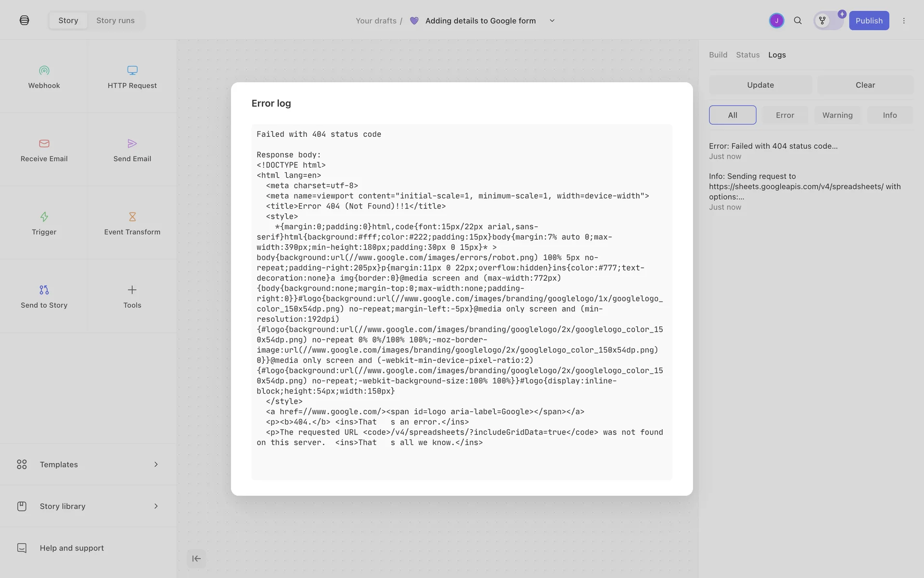Viewport: 924px width, 578px height.
Task: Collapse the left sidebar panel
Action: tap(196, 559)
